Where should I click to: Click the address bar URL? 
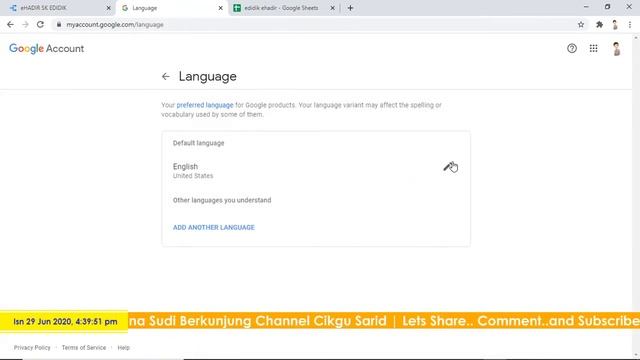(115, 24)
